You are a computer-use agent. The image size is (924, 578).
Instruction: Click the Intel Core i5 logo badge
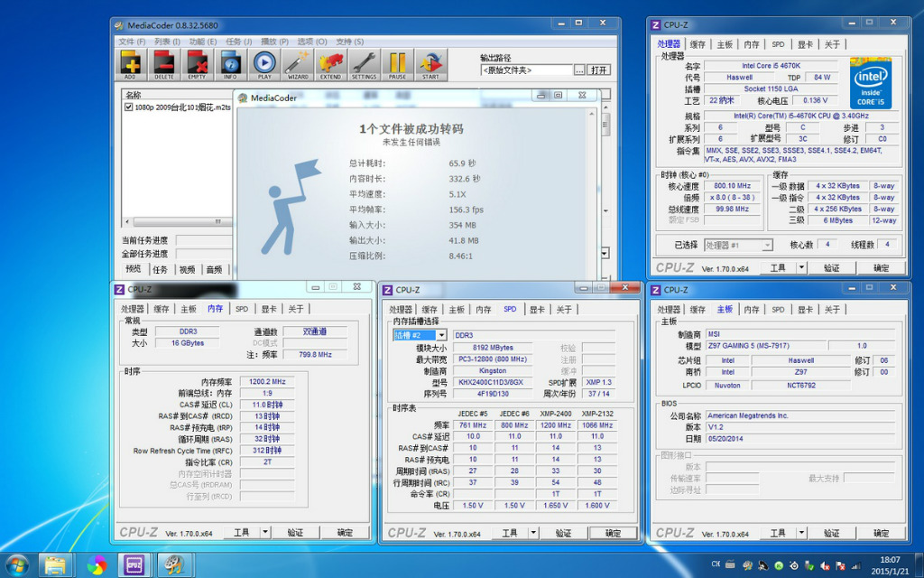click(x=871, y=83)
